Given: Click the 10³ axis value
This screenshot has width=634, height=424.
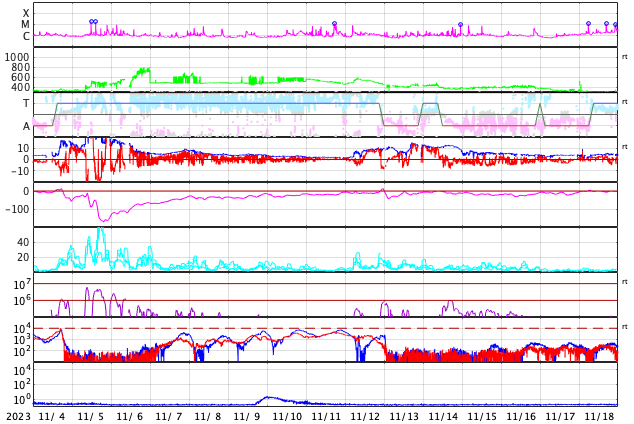Looking at the screenshot, I should pyautogui.click(x=22, y=340).
